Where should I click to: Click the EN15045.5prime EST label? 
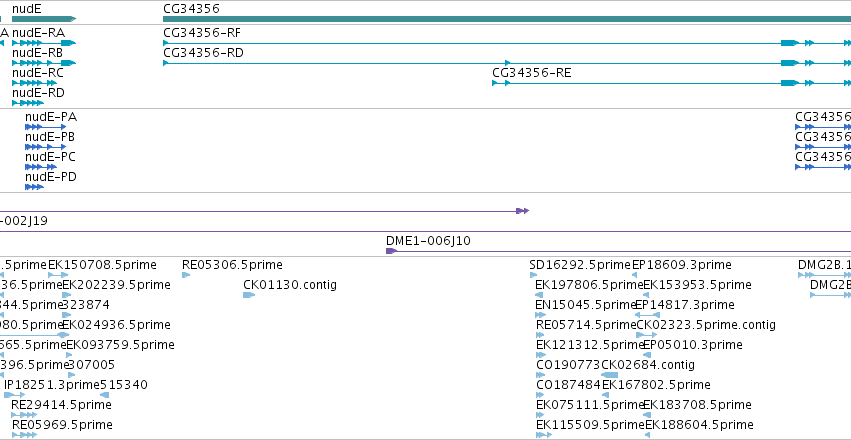coord(585,304)
